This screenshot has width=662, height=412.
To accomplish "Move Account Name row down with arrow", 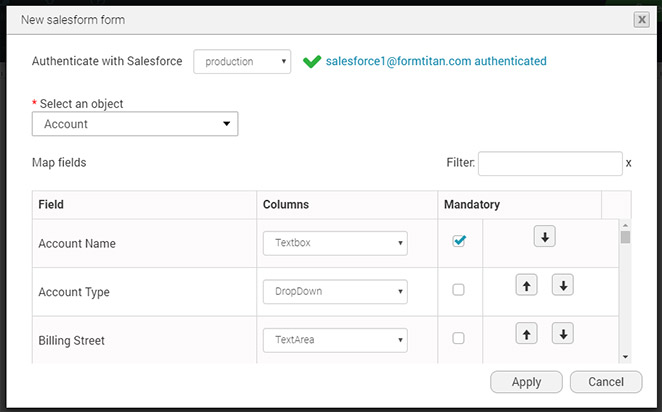I will (x=545, y=236).
